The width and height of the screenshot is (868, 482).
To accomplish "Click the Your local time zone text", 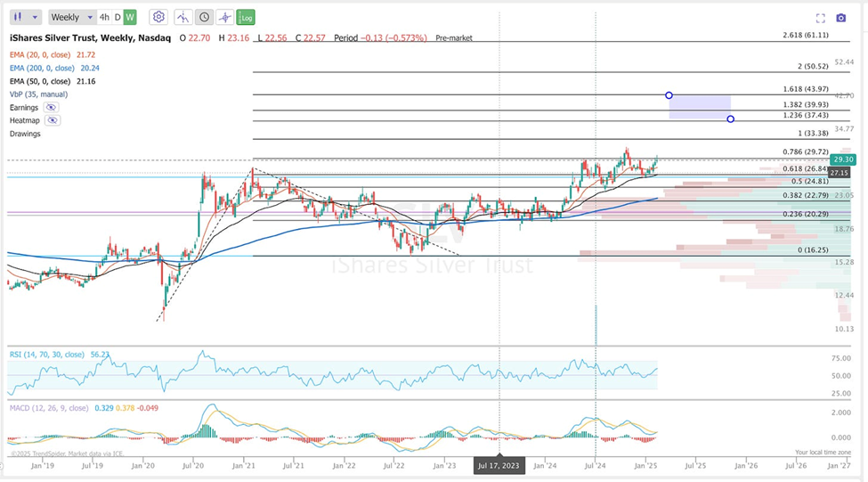I will 823,452.
